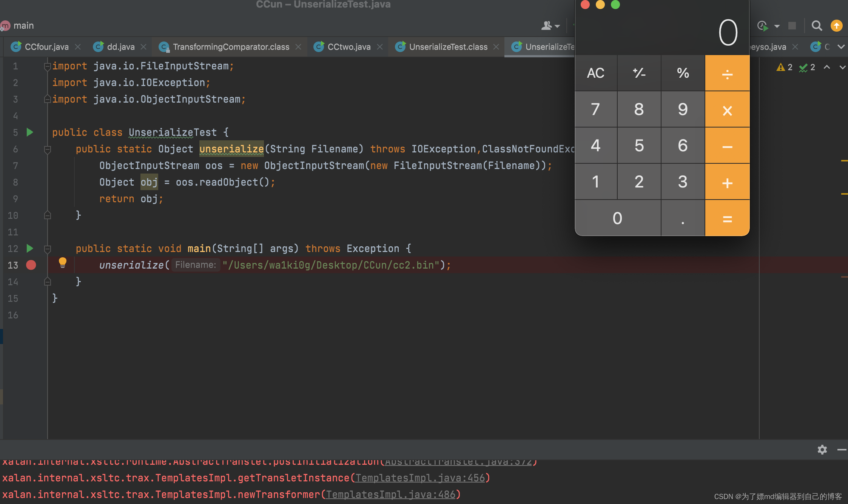Click the yellow intention light bulb on line 13
848x504 pixels.
(63, 263)
